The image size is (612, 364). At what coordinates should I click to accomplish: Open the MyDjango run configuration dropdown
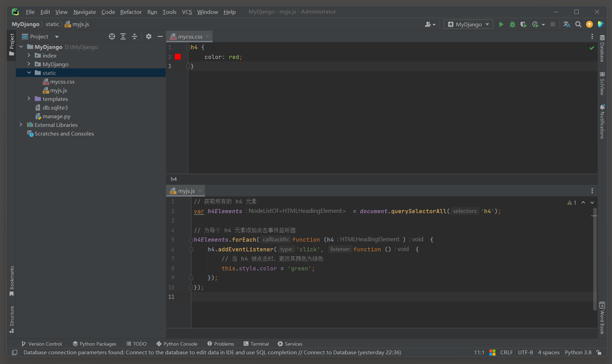(468, 24)
